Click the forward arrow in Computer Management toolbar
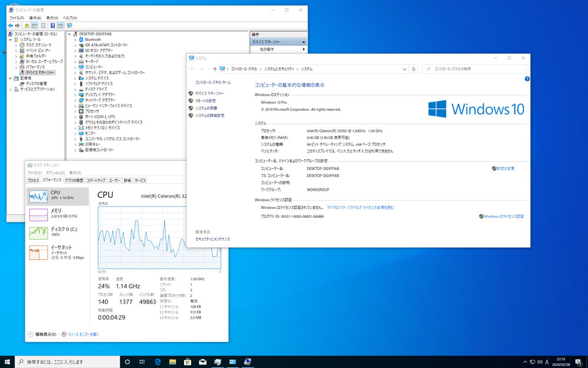Viewport: 588px width, 368px height. pos(17,25)
